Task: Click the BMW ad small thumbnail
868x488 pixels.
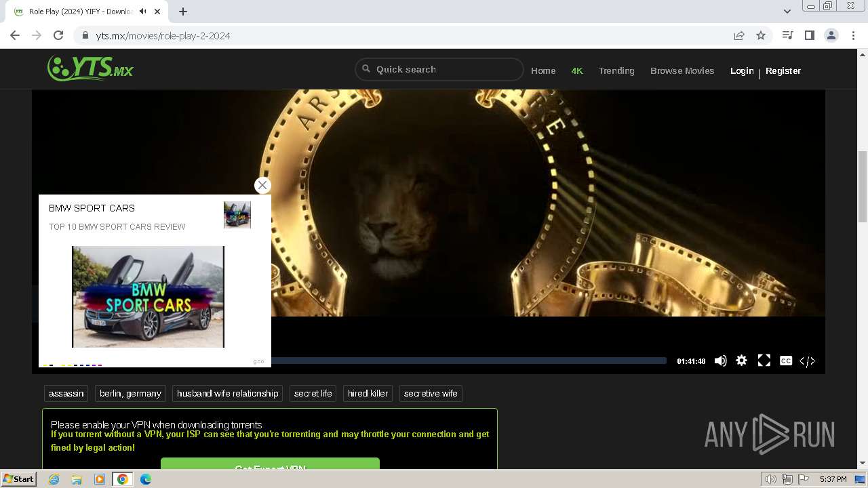Action: 237,215
